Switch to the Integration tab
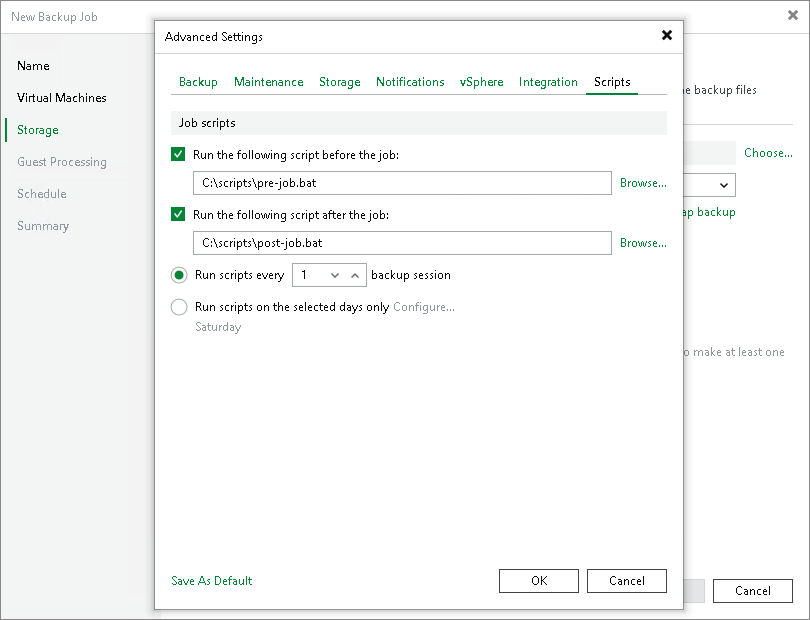Viewport: 810px width, 620px height. coord(548,82)
